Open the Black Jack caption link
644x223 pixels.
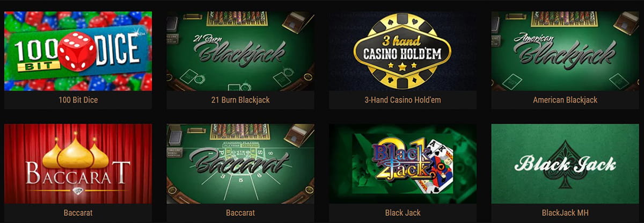coord(402,213)
